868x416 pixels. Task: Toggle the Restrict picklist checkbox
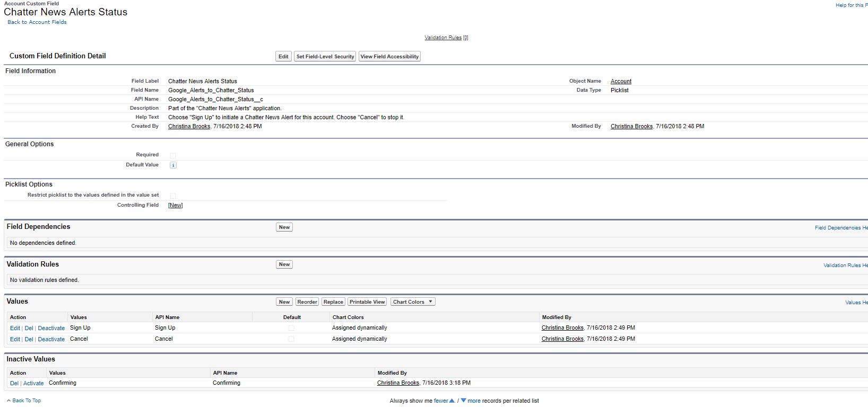click(x=173, y=196)
